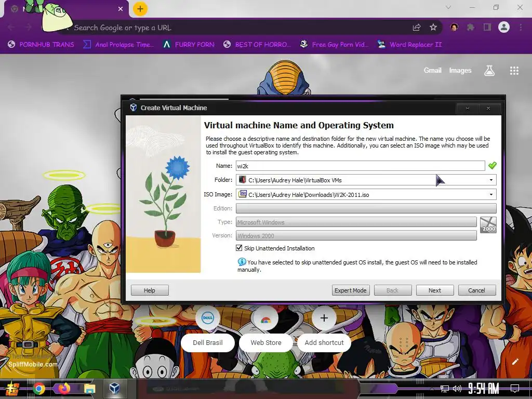Screen dimensions: 532x399
Task: Open Help for Create Virtual Machine
Action: pos(150,290)
